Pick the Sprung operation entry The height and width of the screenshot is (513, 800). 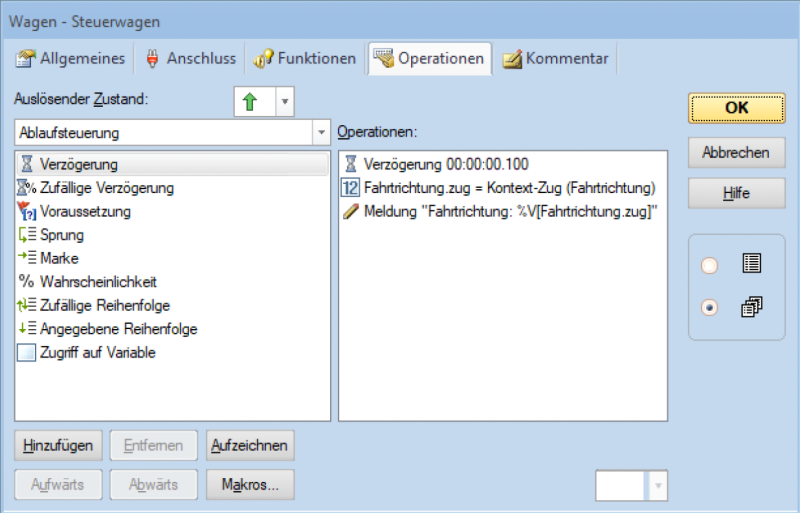(x=62, y=235)
